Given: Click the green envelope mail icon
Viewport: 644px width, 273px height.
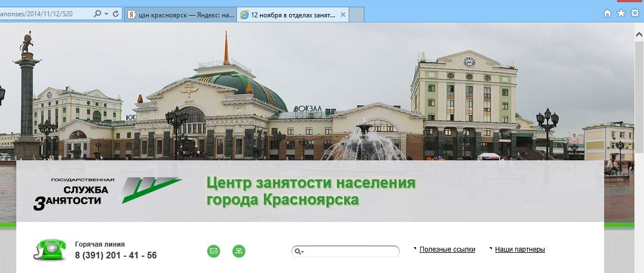Looking at the screenshot, I should tap(213, 251).
